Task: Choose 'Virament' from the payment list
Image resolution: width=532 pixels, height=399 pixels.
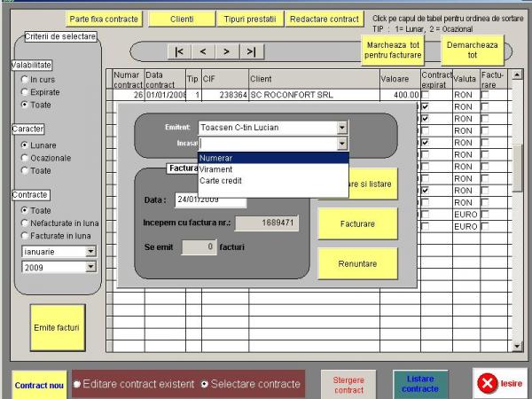Action: point(216,168)
